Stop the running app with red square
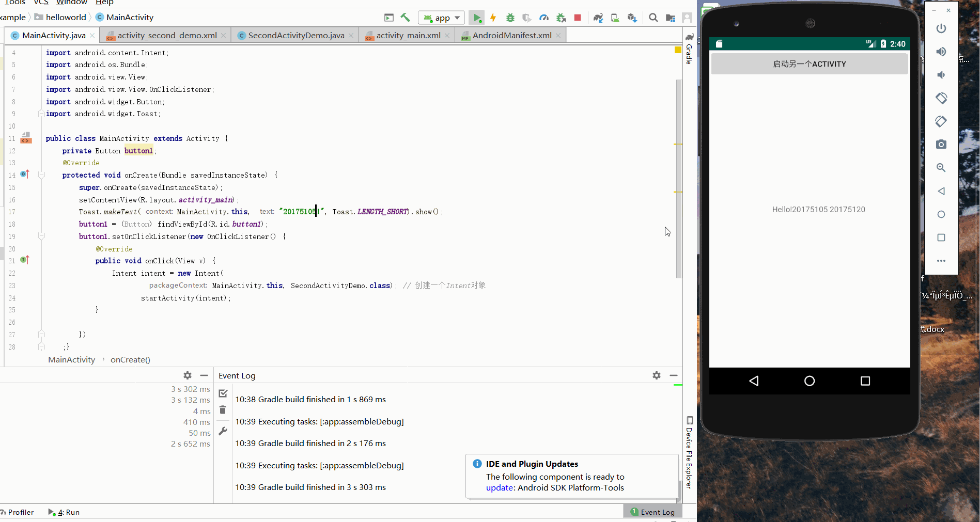This screenshot has height=522, width=980. click(x=578, y=18)
